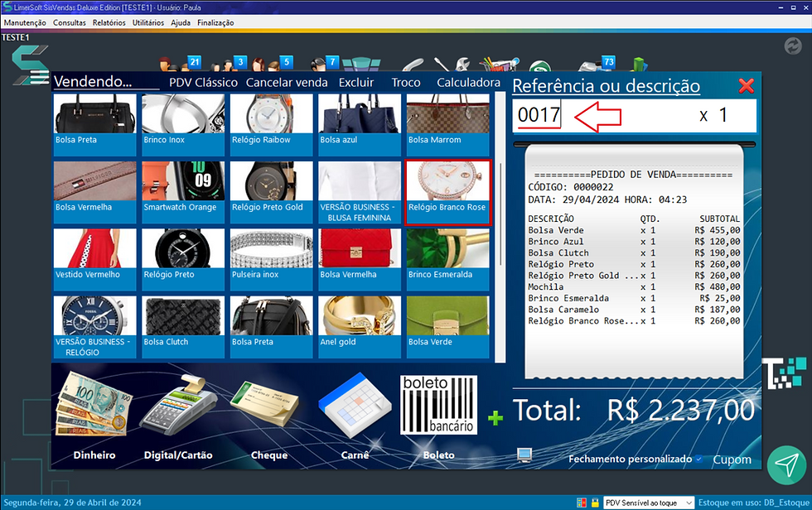Click Cancelar venda
This screenshot has width=812, height=510.
(287, 82)
